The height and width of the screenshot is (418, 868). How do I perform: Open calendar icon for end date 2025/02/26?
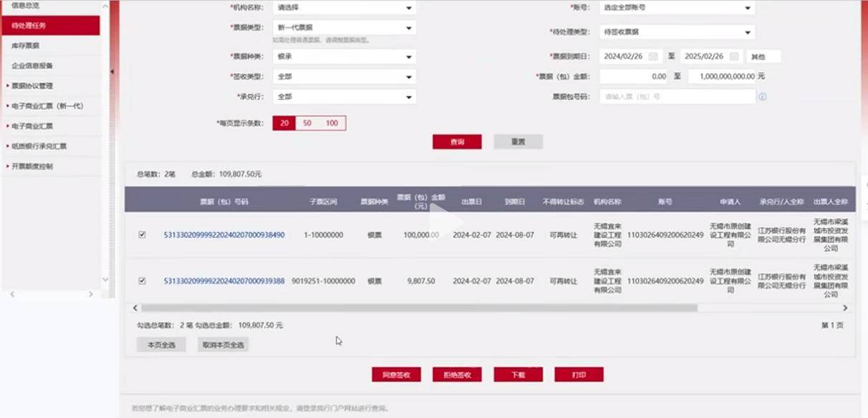(x=733, y=57)
